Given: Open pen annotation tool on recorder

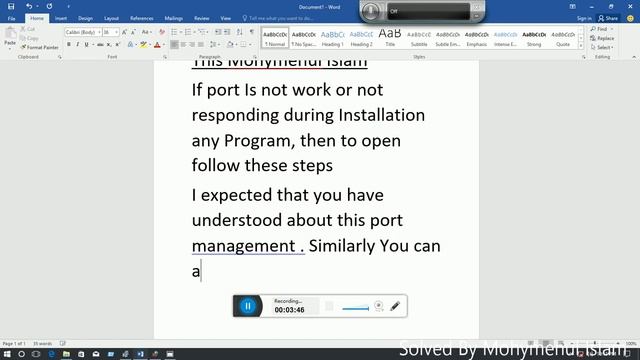Looking at the screenshot, I should (x=395, y=306).
